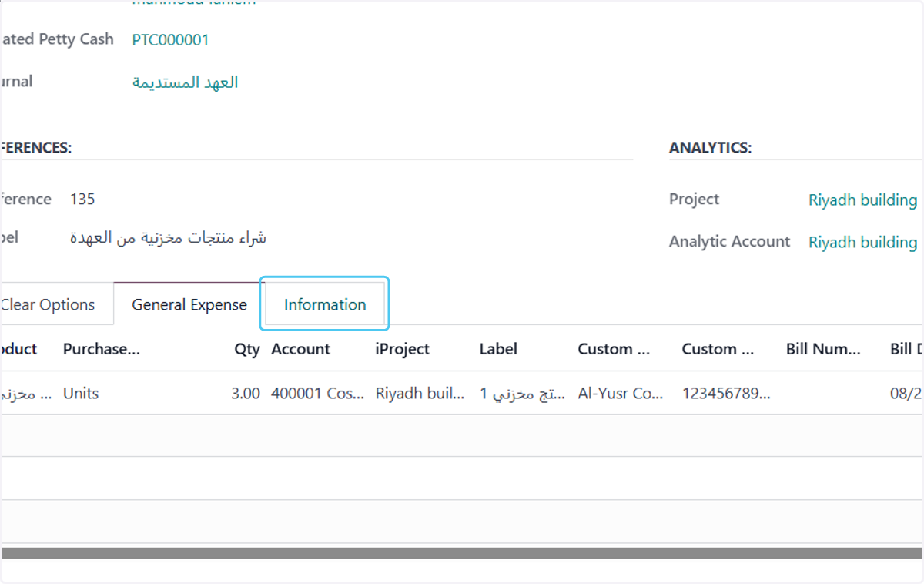Click the horizontal scrollbar under the table
The width and height of the screenshot is (924, 584).
(x=462, y=553)
